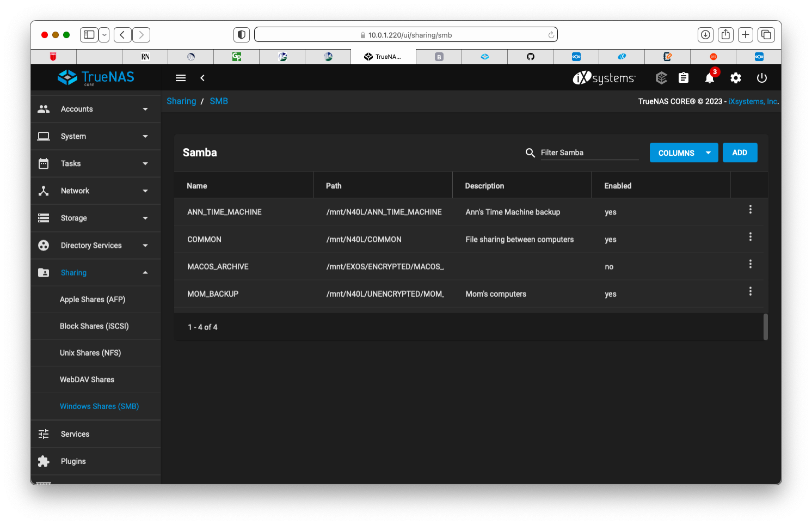The height and width of the screenshot is (525, 812).
Task: Switch to the TrueNAS browser tab
Action: (x=383, y=57)
